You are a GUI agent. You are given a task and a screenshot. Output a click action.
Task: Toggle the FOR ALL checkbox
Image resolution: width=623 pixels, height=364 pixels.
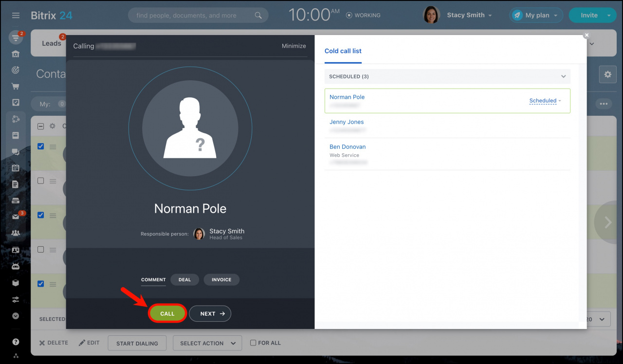253,343
